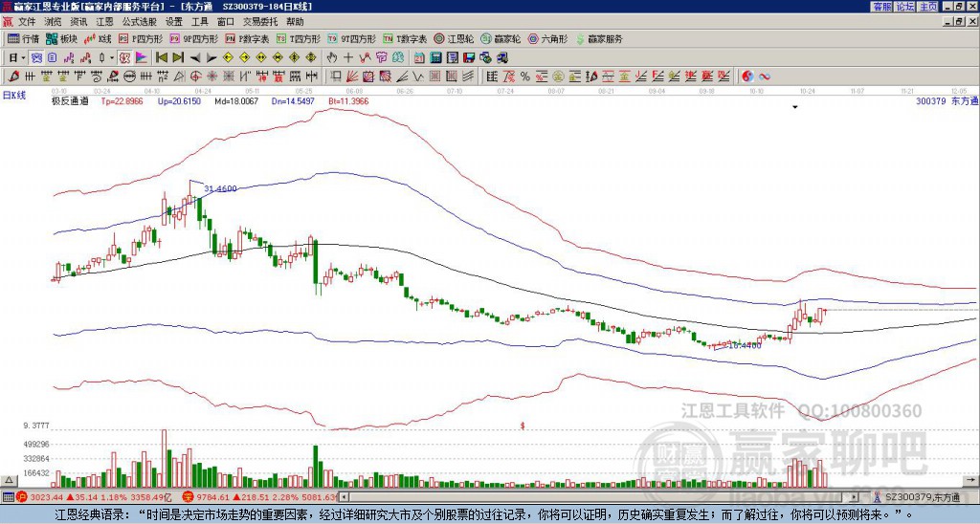Toggle the 权 adjusted-price button
This screenshot has height=524, width=980.
point(124,58)
